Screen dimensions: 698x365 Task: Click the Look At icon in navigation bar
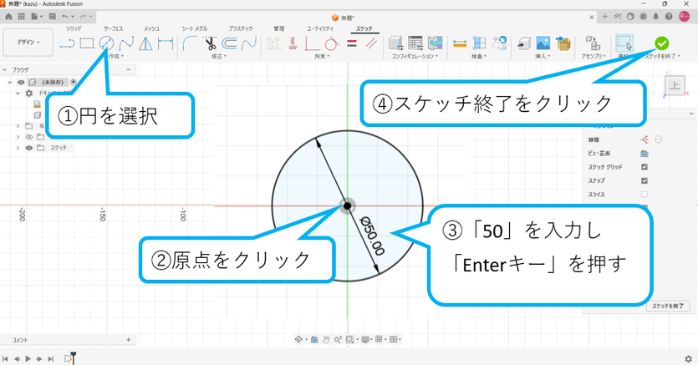coord(314,340)
